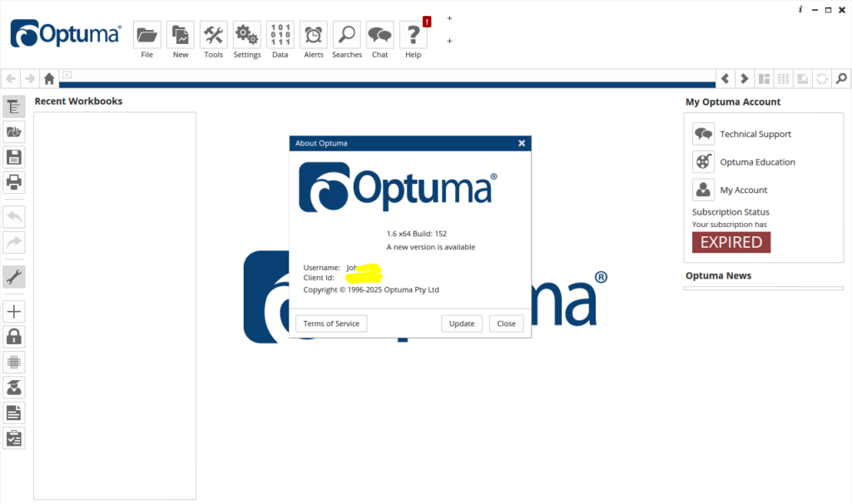The width and height of the screenshot is (852, 504).
Task: Click 'Optuma News' heading
Action: (718, 275)
